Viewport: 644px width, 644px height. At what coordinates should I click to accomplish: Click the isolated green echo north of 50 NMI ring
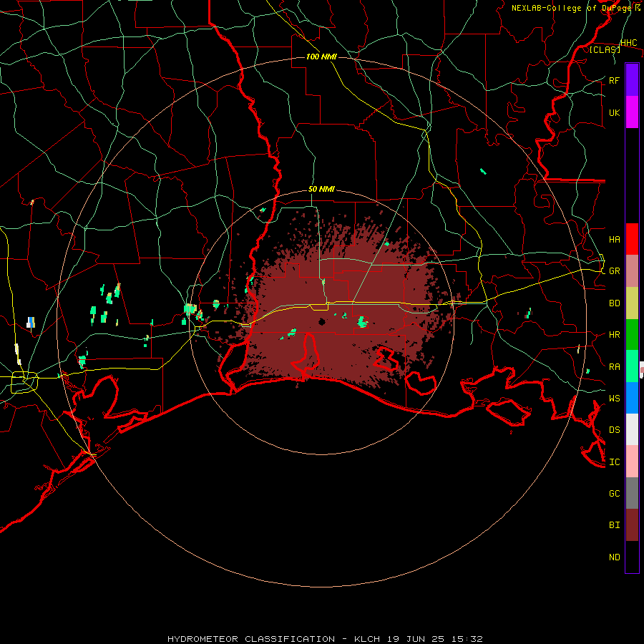pos(484,171)
